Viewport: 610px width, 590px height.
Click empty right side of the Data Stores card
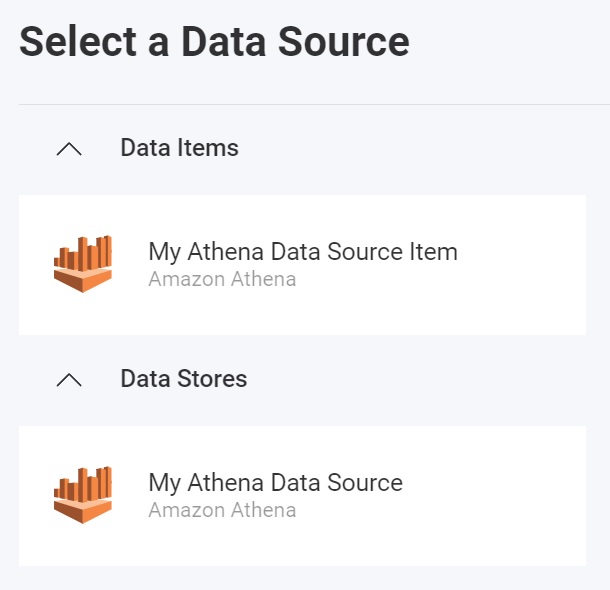(x=530, y=496)
